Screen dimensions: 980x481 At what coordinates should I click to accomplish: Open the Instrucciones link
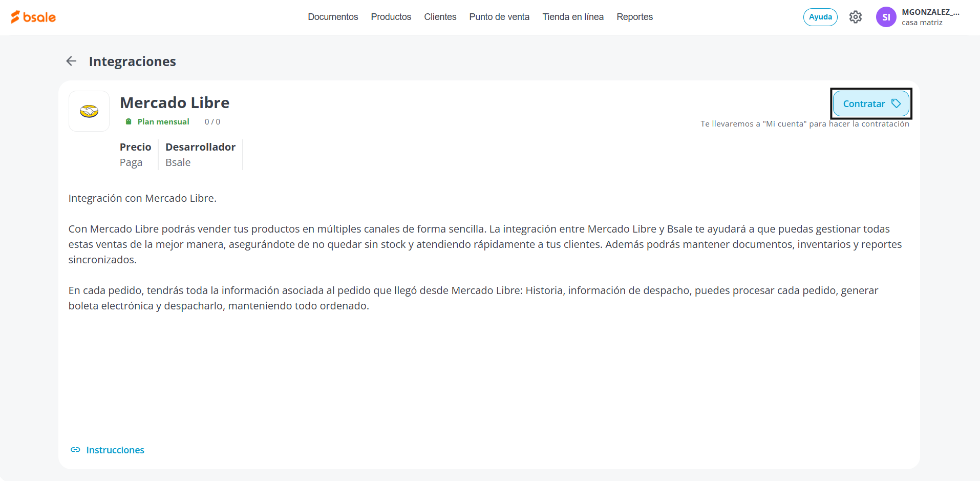[115, 450]
